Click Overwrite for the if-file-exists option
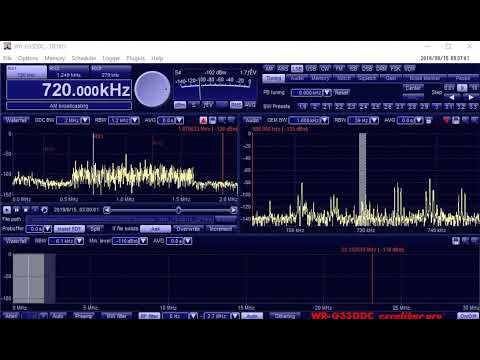Image resolution: width=480 pixels, height=360 pixels. coord(188,229)
